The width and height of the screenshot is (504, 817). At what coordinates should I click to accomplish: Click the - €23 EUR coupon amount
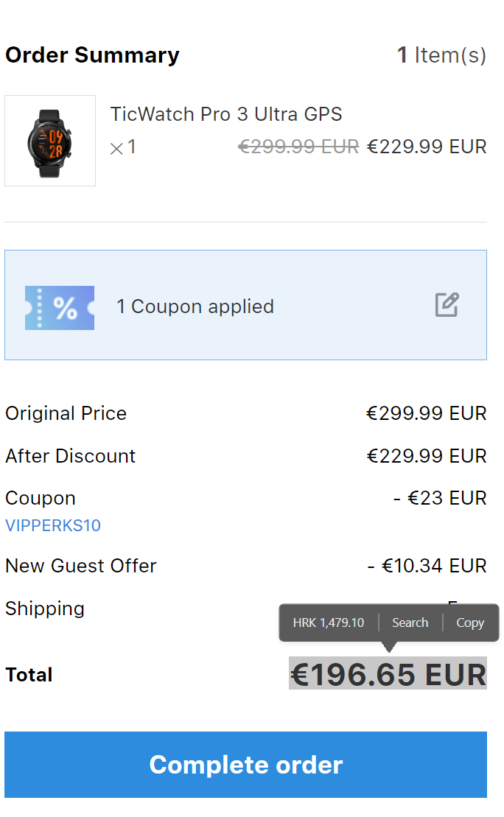[440, 498]
